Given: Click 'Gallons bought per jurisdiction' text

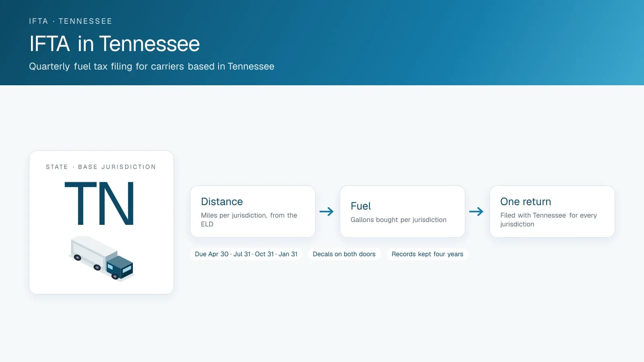Looking at the screenshot, I should 398,220.
